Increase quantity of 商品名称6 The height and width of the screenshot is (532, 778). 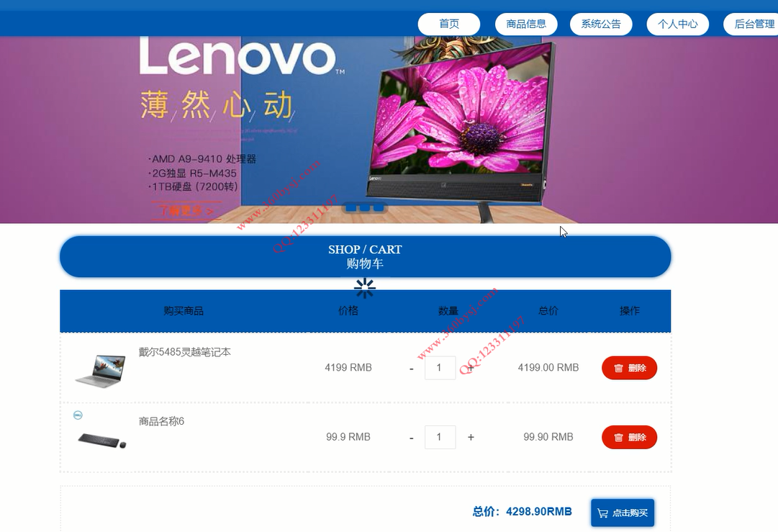(471, 437)
